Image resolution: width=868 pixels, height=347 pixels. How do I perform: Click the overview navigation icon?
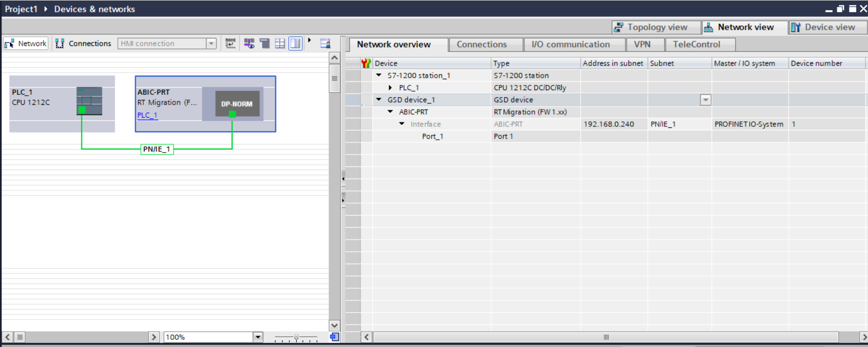pos(334,337)
